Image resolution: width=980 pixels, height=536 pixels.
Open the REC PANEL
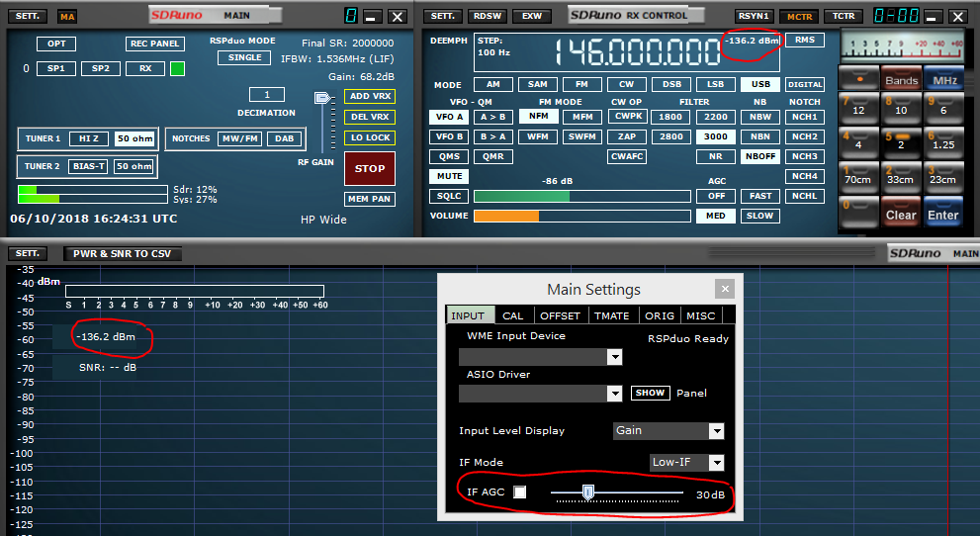click(x=154, y=44)
